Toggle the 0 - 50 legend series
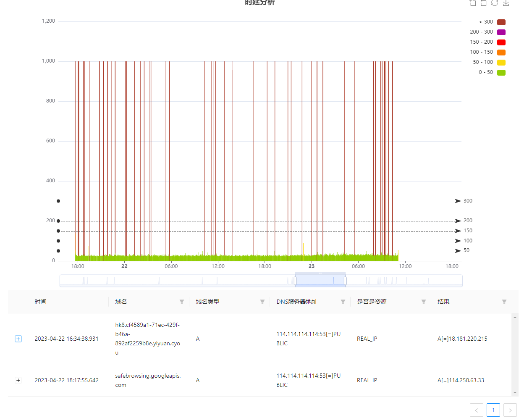This screenshot has height=418, width=532. [501, 73]
